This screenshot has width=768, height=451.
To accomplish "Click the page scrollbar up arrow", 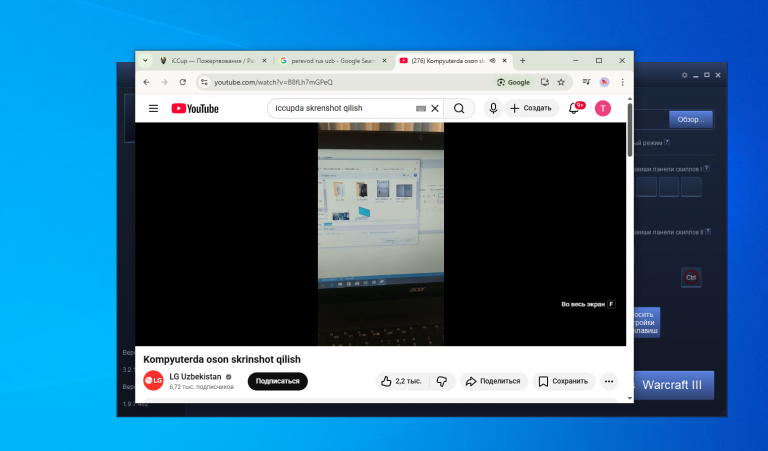I will tap(630, 98).
